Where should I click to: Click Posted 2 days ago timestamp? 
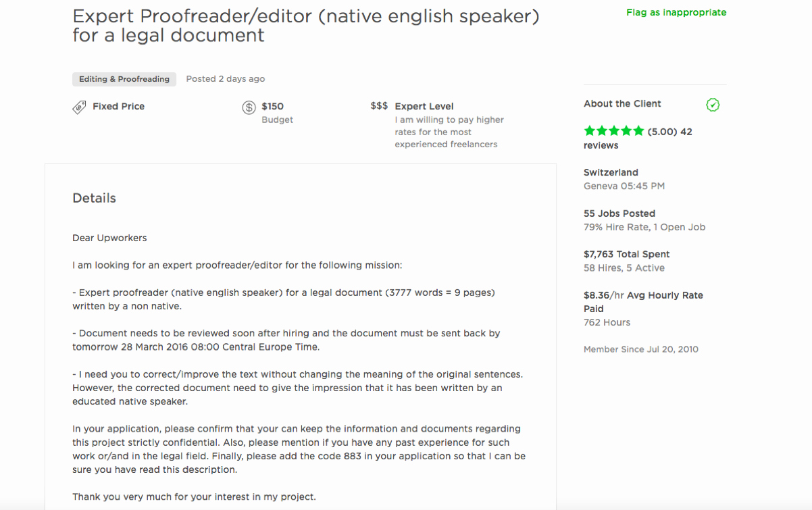pos(226,79)
